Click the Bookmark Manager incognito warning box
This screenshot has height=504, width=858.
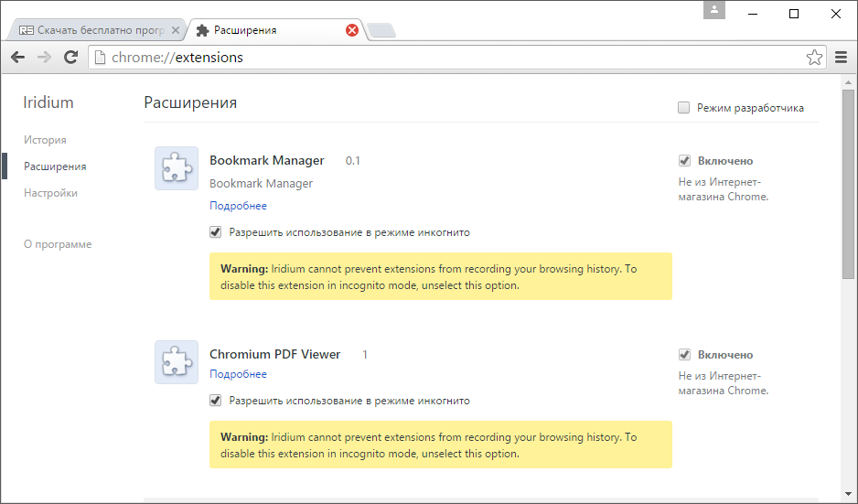tap(441, 276)
